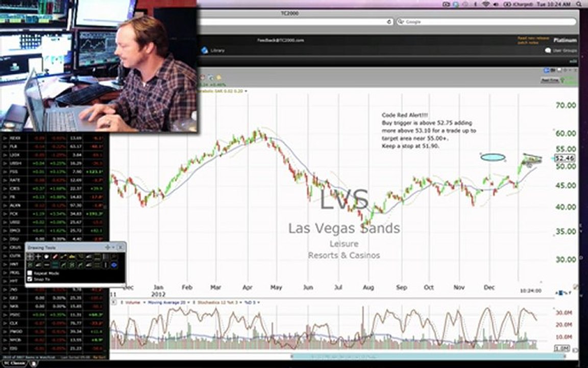Click the Tue 10:24 AM menu bar clock
The height and width of the screenshot is (368, 588).
(554, 4)
